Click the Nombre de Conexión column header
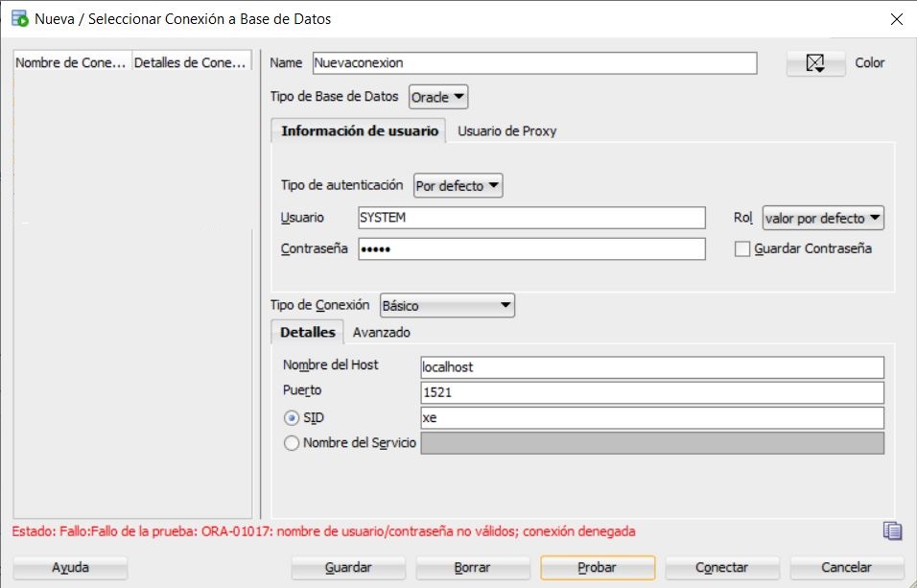The width and height of the screenshot is (917, 588). (71, 62)
